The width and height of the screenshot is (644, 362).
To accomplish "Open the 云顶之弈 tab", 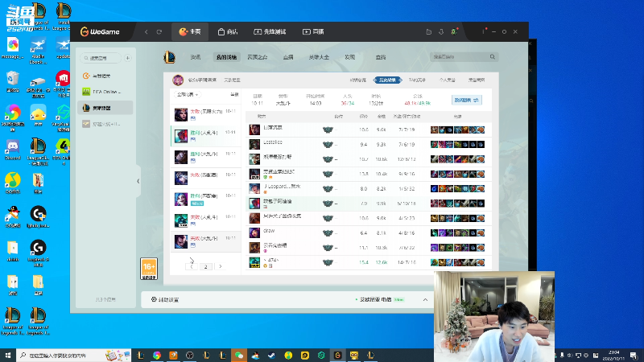I will coord(258,57).
